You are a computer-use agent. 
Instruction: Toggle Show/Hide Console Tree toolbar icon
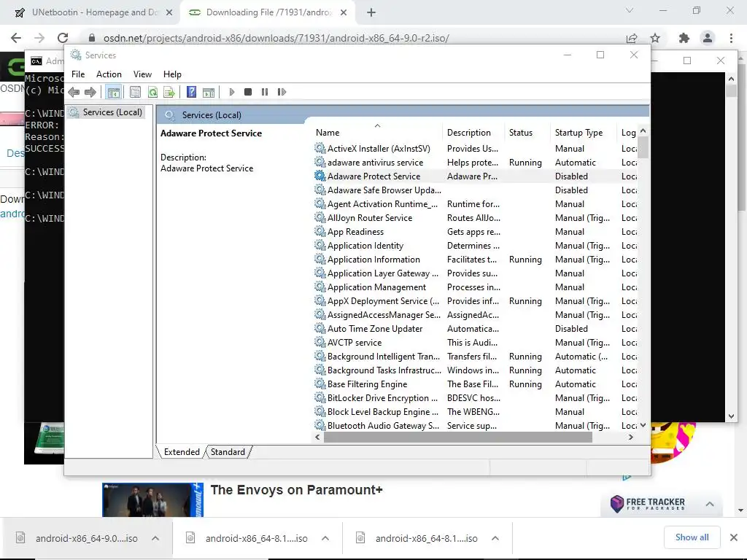coord(113,92)
